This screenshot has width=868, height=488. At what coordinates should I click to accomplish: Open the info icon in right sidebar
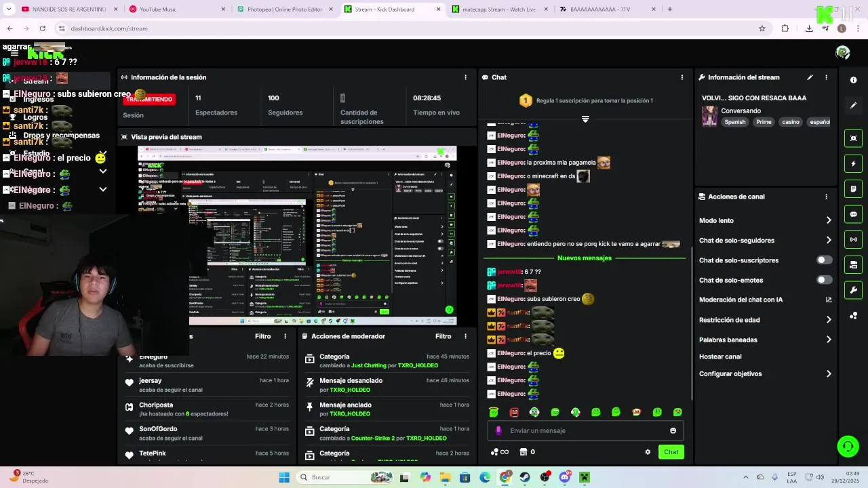[x=853, y=80]
